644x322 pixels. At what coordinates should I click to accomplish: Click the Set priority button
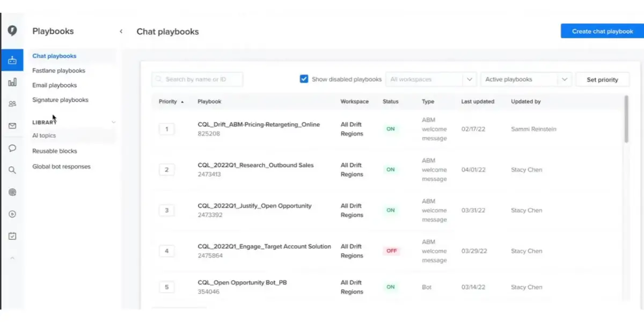[602, 79]
